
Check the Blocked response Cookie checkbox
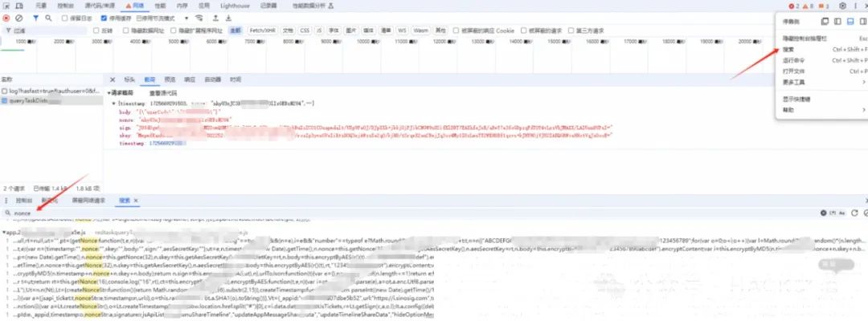tap(457, 30)
